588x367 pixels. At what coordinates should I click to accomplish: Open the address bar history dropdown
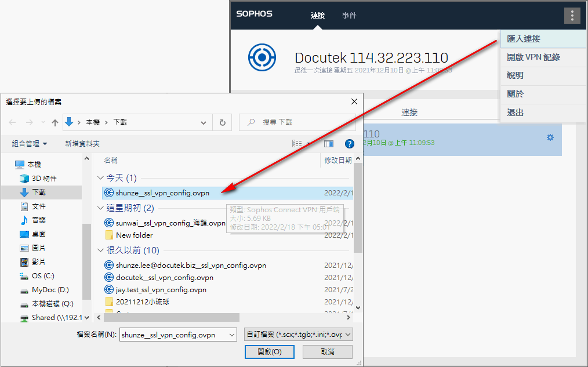point(204,122)
